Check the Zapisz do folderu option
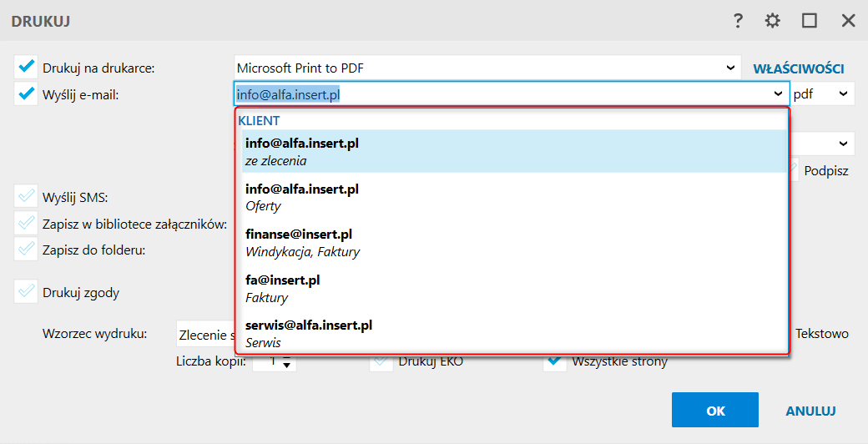Viewport: 868px width, 444px height. (26, 250)
